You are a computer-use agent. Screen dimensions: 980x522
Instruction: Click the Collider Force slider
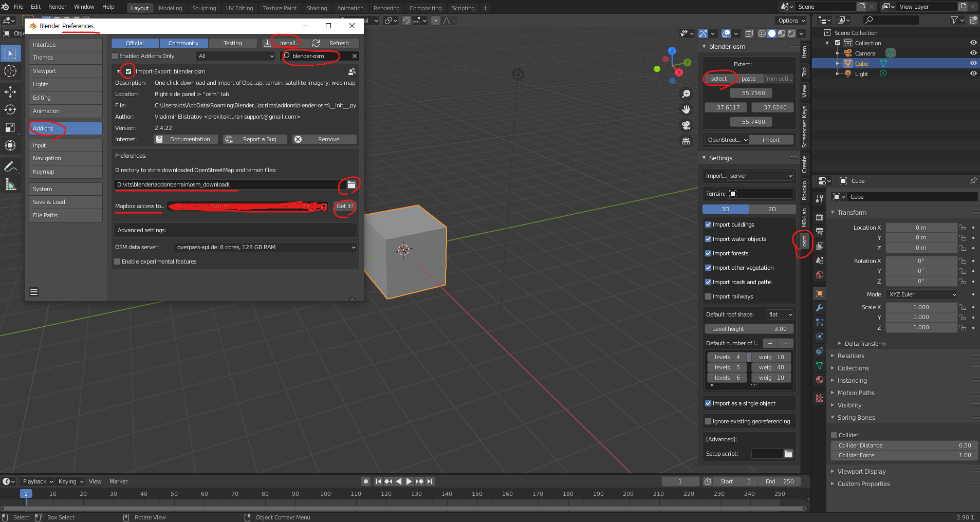coord(904,455)
